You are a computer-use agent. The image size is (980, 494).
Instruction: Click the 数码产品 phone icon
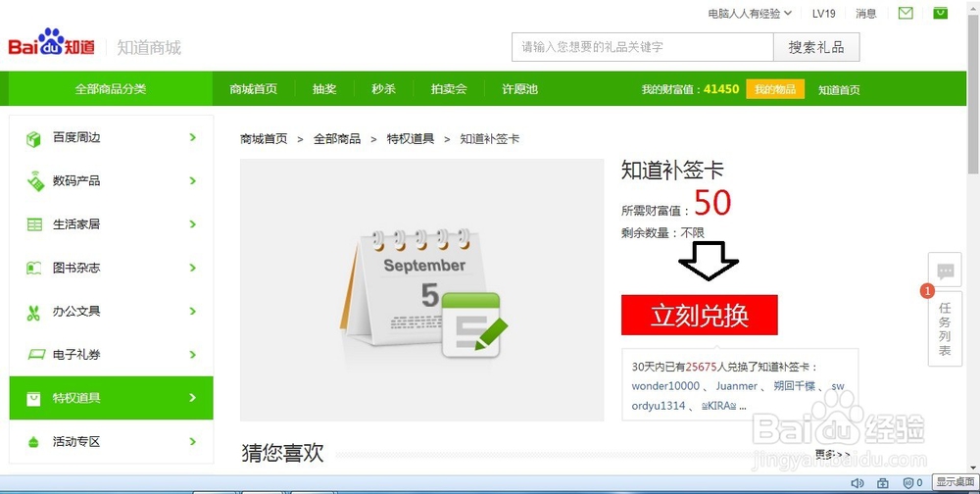(35, 180)
